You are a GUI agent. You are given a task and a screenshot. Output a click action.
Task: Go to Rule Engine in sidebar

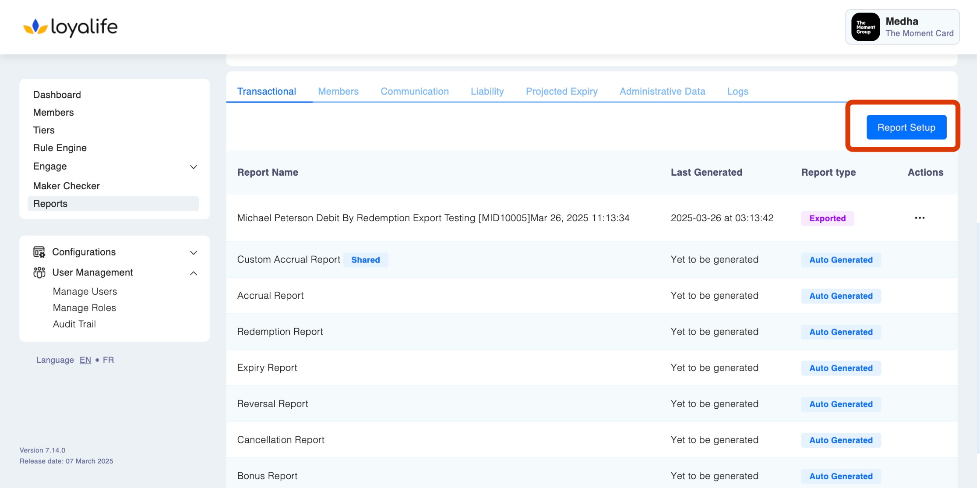coord(60,148)
